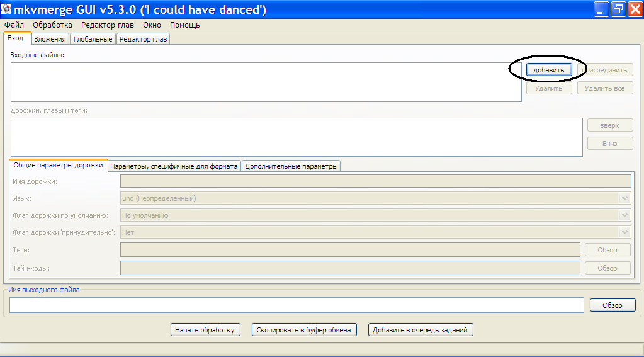Click Добавить в очередь заданий button
Screen dimensions: 644x357
point(421,330)
